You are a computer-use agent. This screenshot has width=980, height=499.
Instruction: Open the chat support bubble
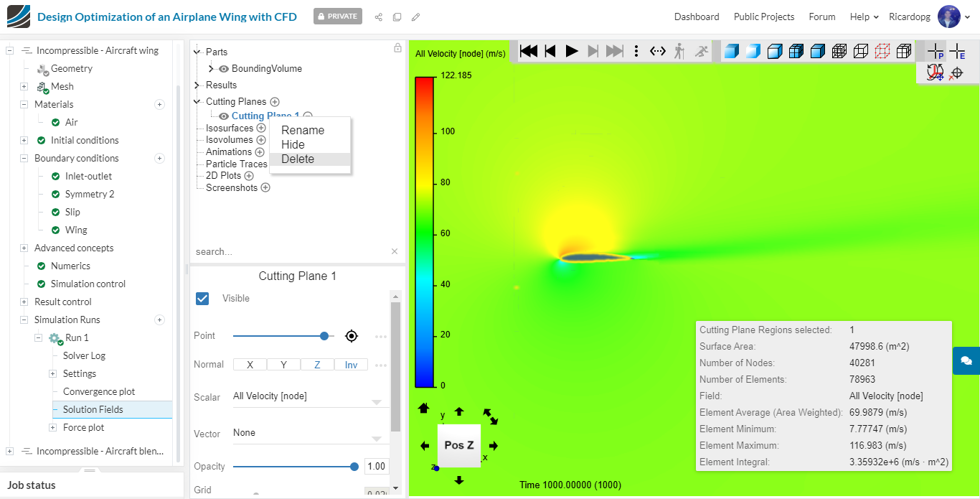(966, 360)
